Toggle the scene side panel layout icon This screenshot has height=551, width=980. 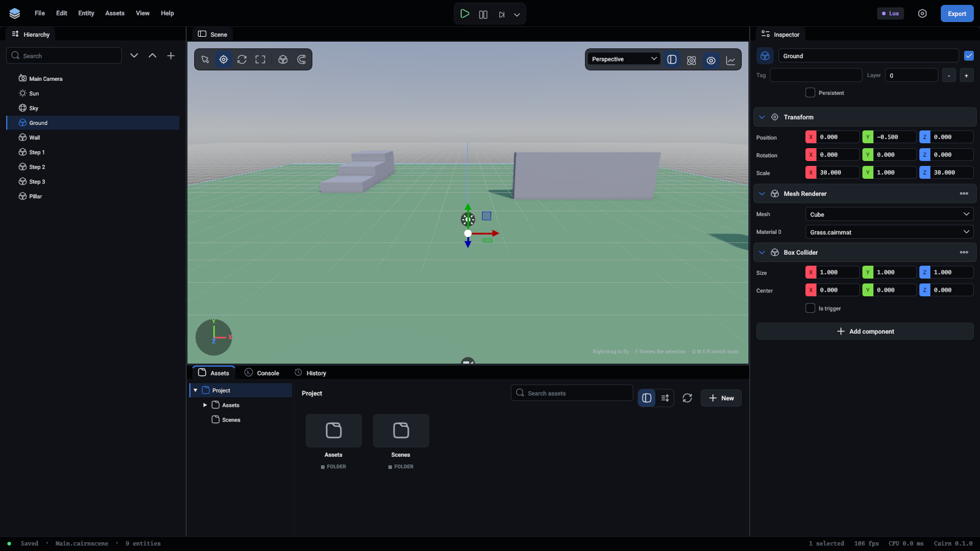pos(672,59)
